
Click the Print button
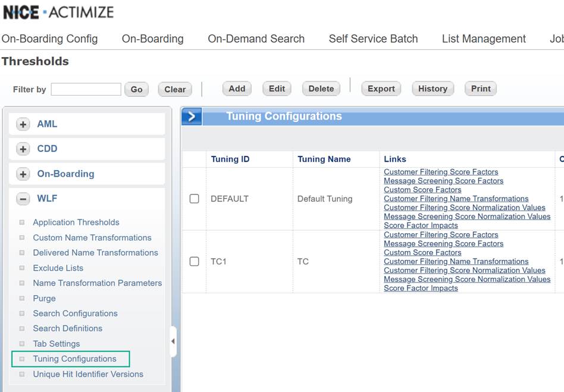pyautogui.click(x=481, y=89)
